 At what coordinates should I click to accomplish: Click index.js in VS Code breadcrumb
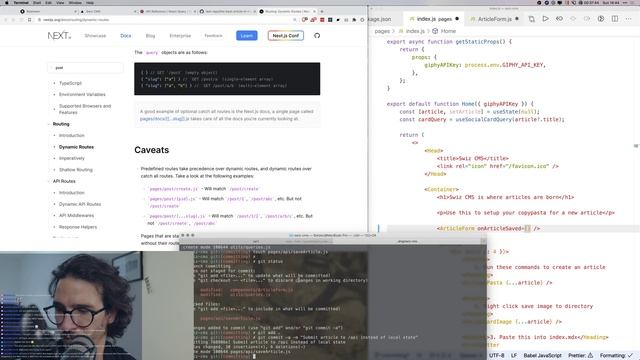(x=415, y=31)
